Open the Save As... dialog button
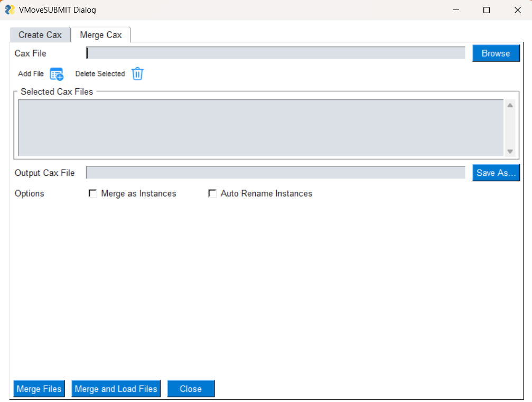This screenshot has height=402, width=532. point(496,173)
